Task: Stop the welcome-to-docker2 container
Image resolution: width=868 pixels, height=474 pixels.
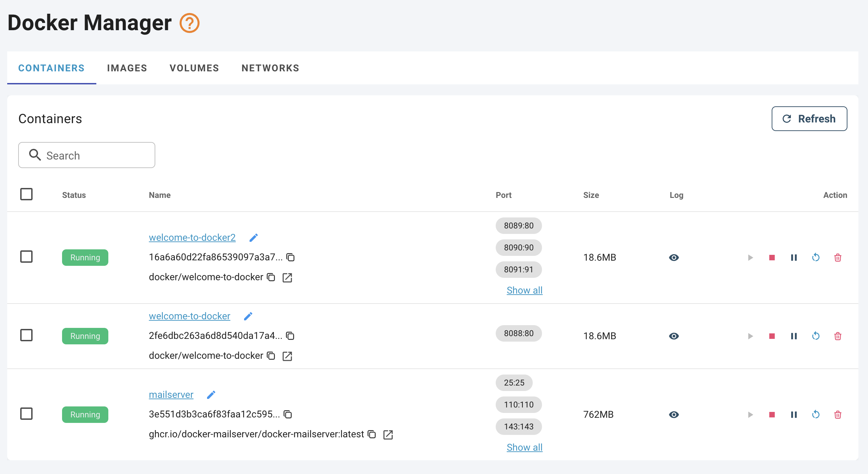Action: pyautogui.click(x=772, y=258)
